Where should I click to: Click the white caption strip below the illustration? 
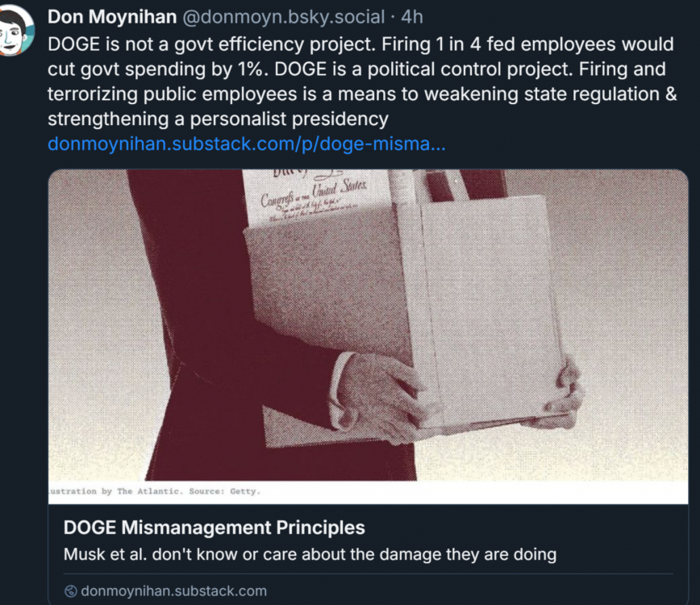point(368,492)
